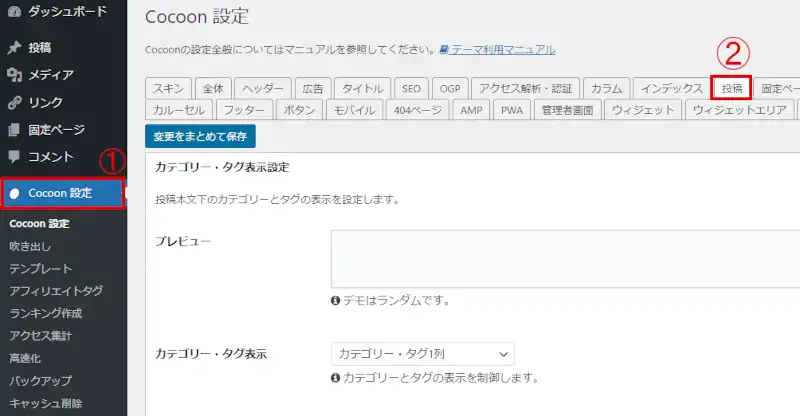Click the book icon beside theme manual

tap(444, 50)
